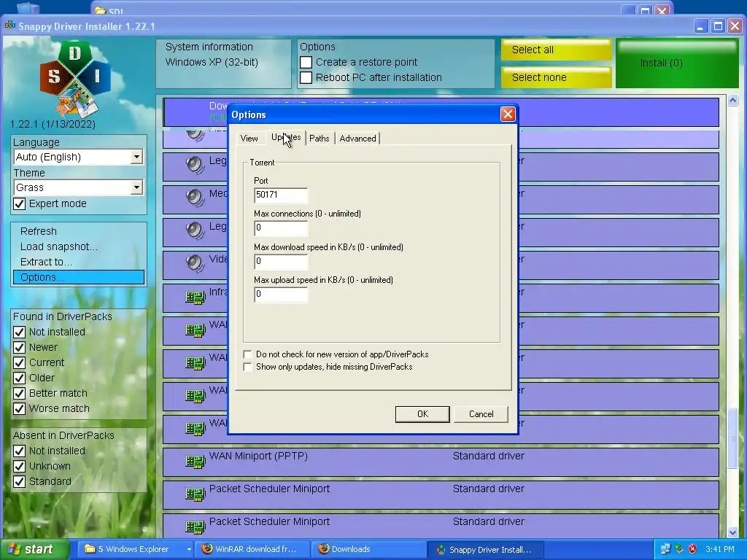Open the Language dropdown
The height and width of the screenshot is (560, 747).
(x=136, y=157)
